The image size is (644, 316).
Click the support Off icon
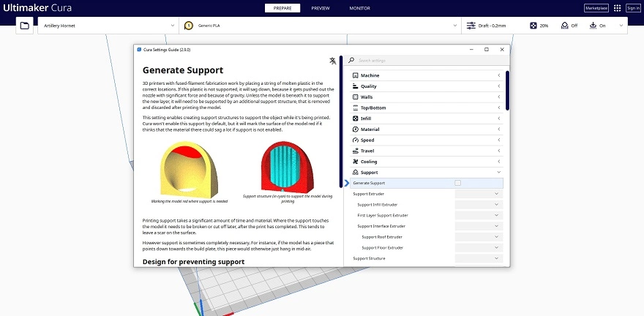tap(565, 26)
